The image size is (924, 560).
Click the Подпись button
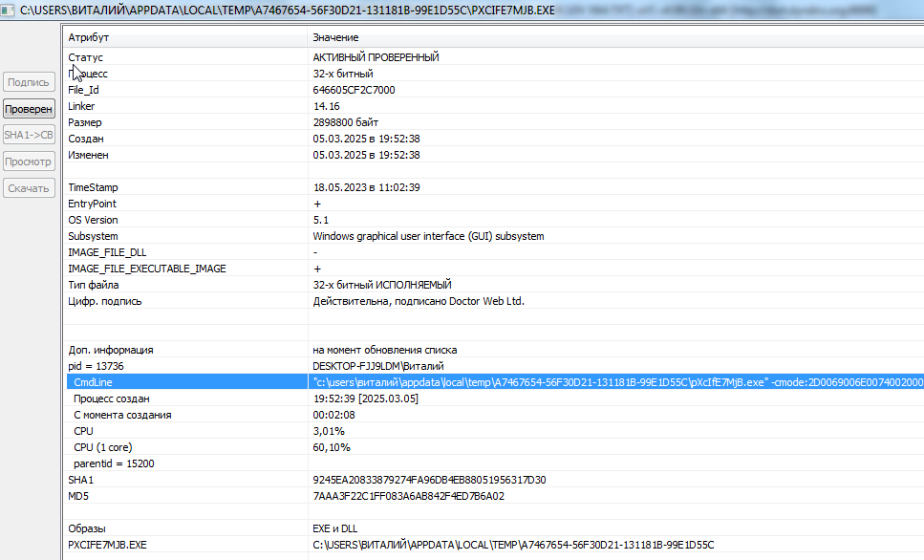pyautogui.click(x=29, y=82)
